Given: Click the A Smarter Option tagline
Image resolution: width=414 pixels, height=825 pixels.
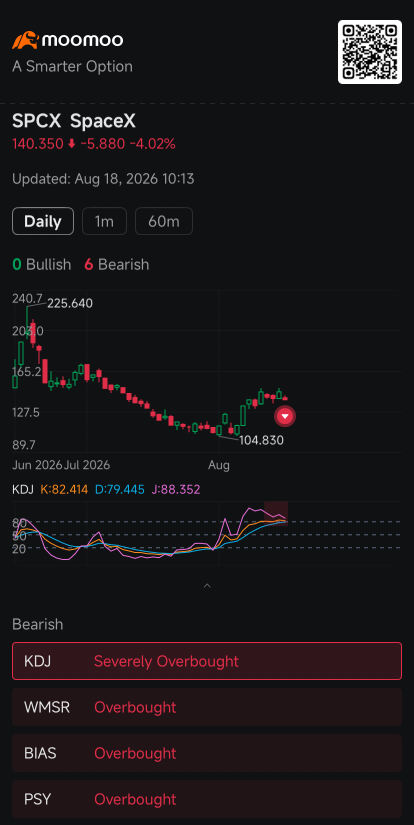Looking at the screenshot, I should tap(72, 66).
